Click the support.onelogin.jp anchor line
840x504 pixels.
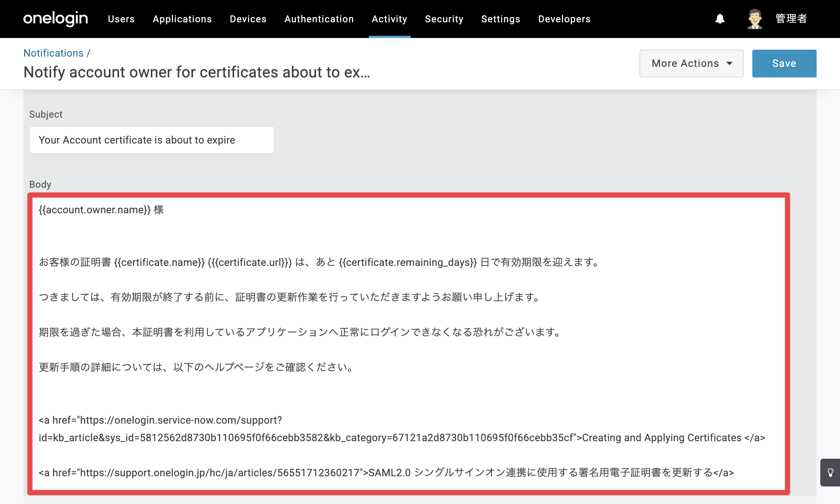click(386, 473)
